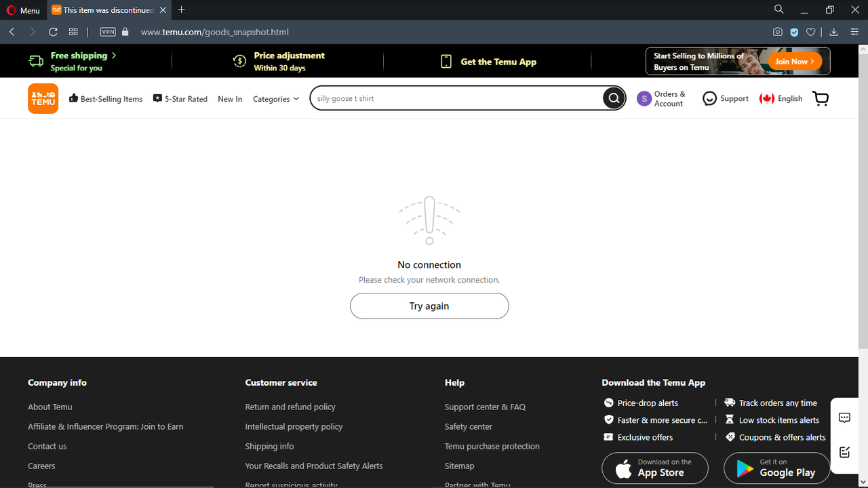Open the shopping cart

pos(821,99)
